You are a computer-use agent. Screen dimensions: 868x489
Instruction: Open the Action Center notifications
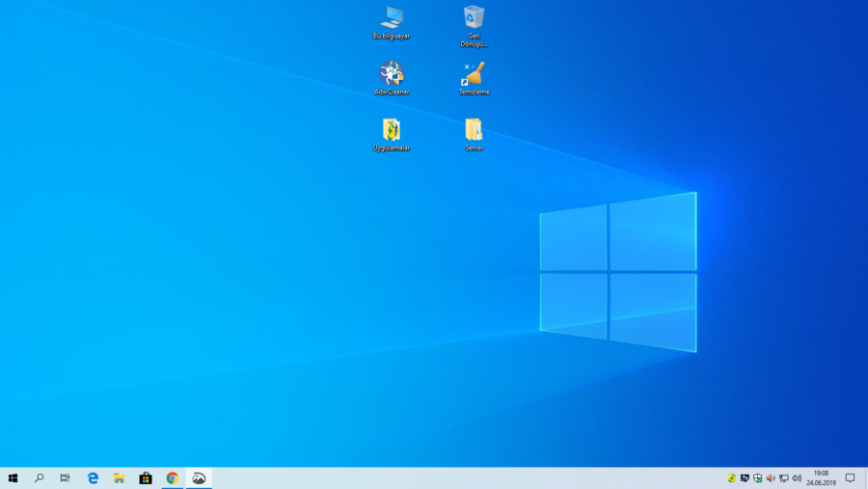(x=851, y=478)
